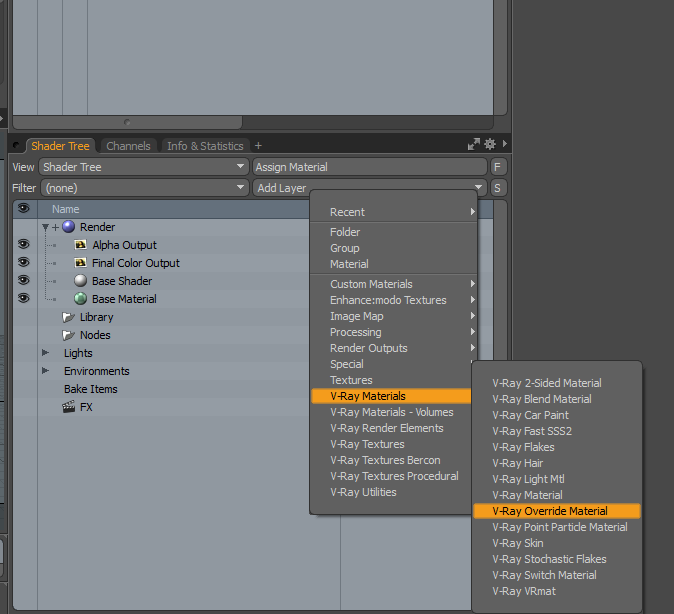The image size is (674, 614).
Task: Click the panel dot icon left of Shader Tree tab
Action: tap(16, 145)
